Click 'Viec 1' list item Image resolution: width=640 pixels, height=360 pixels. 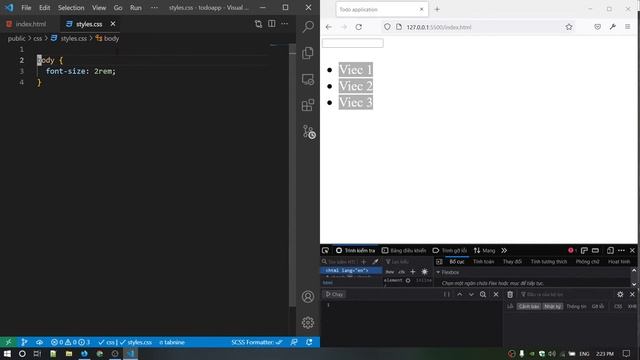point(356,70)
